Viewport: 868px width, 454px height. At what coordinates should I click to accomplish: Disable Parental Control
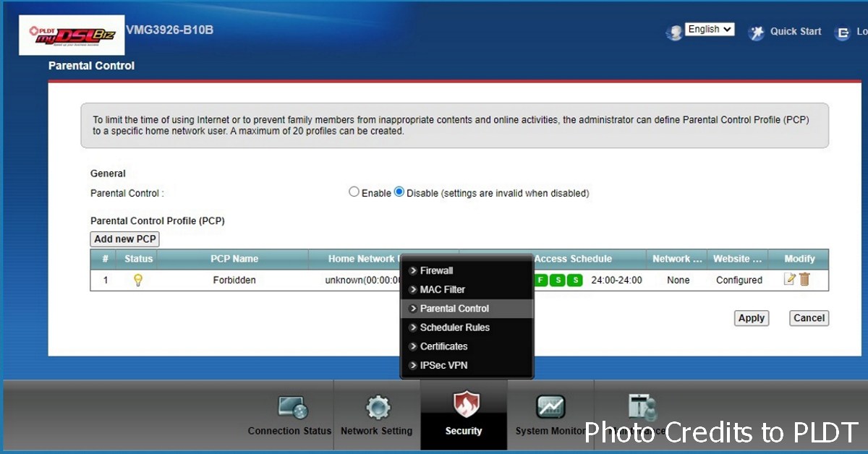pyautogui.click(x=399, y=191)
